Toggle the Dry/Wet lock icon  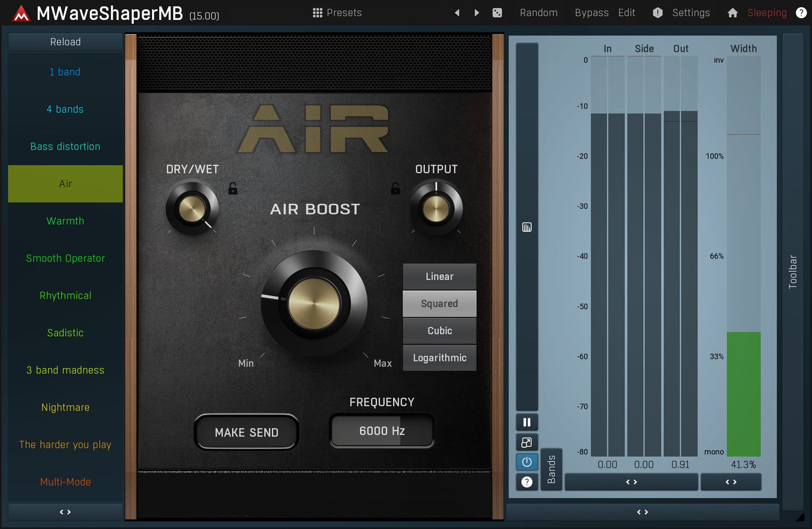tap(233, 188)
